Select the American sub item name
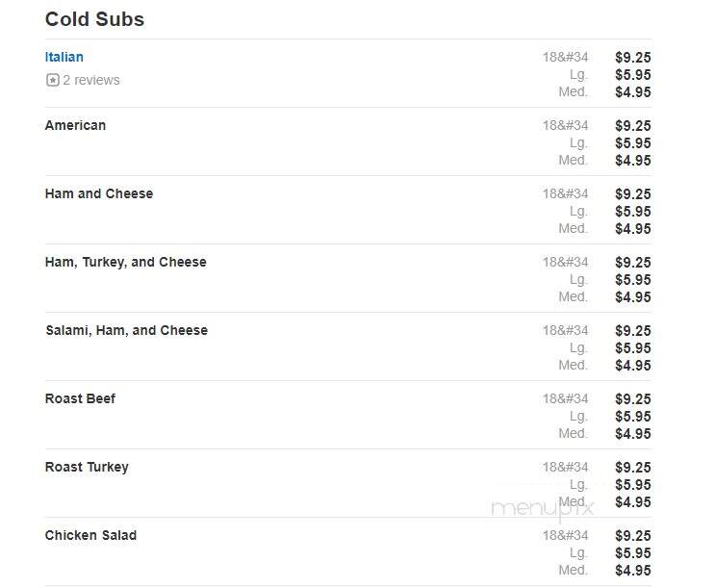 coord(75,125)
